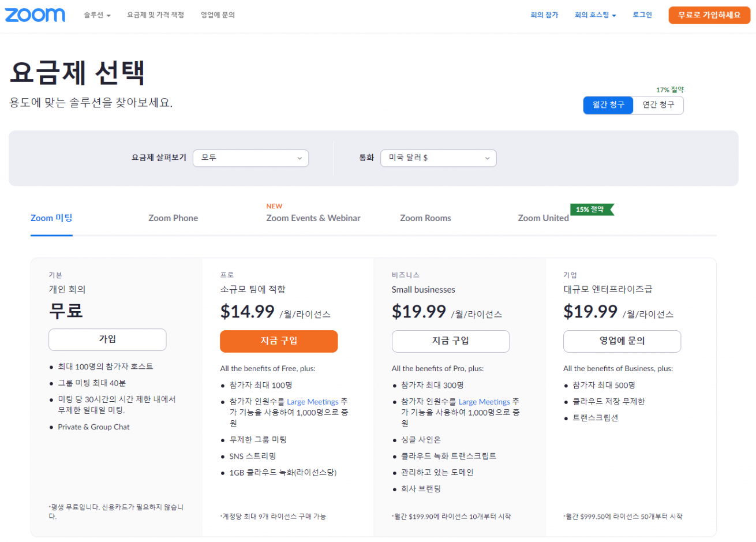Open 요금제 및 가격 책정 page
Screen dimensions: 756x542
[155, 15]
